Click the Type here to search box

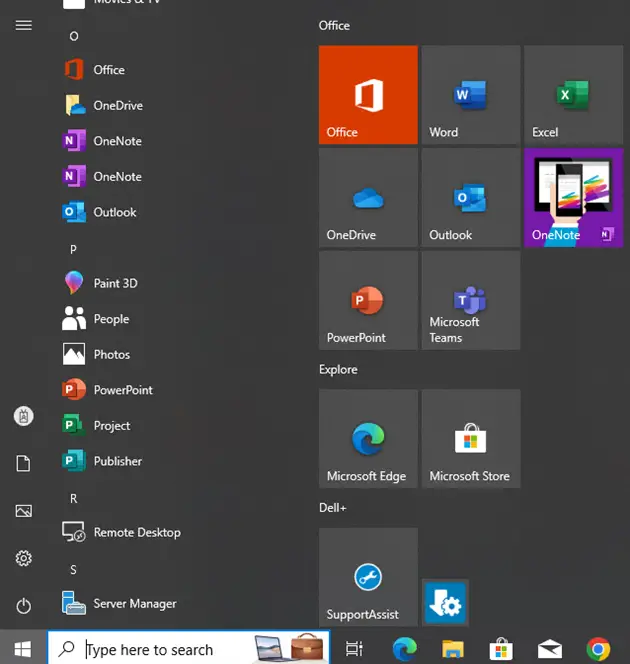click(x=189, y=648)
